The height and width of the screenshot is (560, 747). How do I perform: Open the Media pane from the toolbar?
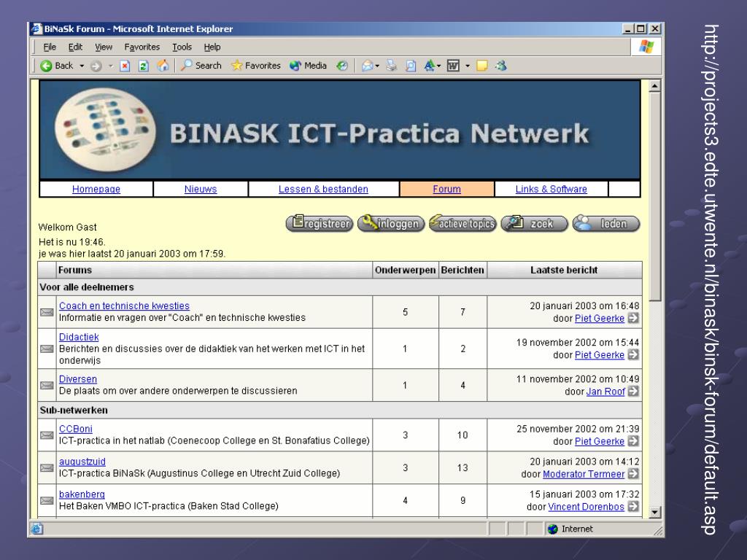tap(308, 66)
